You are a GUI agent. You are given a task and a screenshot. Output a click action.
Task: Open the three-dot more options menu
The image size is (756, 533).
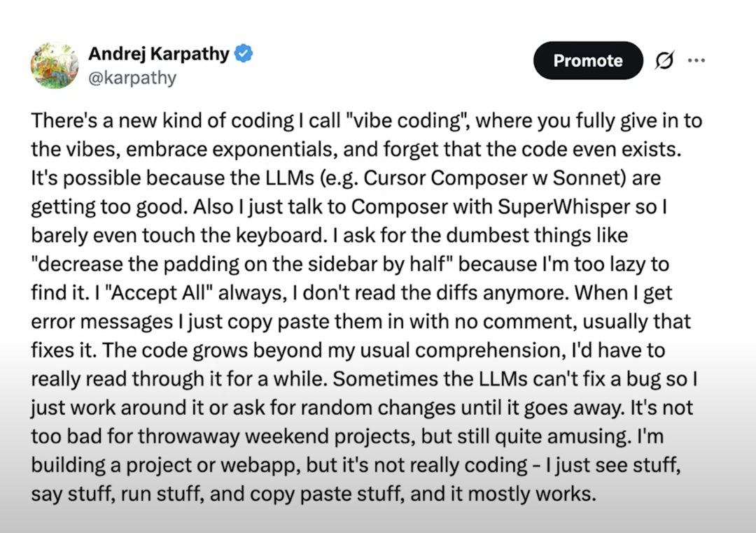(696, 61)
